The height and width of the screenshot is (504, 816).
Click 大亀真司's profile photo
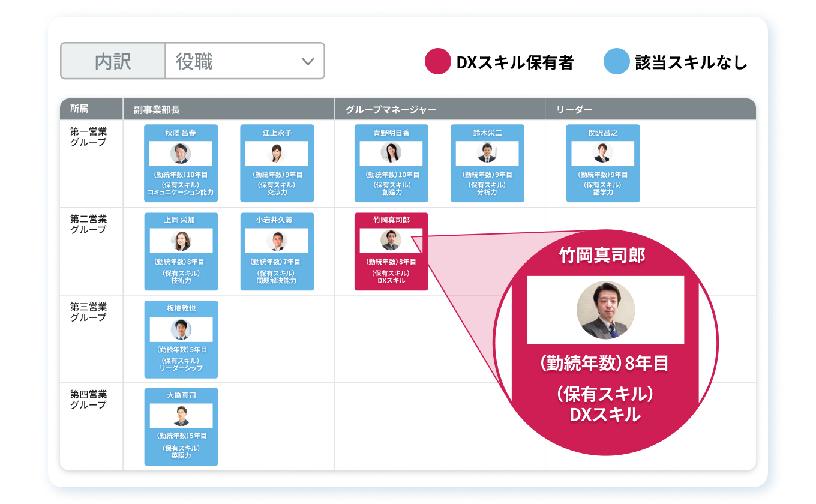click(x=181, y=416)
